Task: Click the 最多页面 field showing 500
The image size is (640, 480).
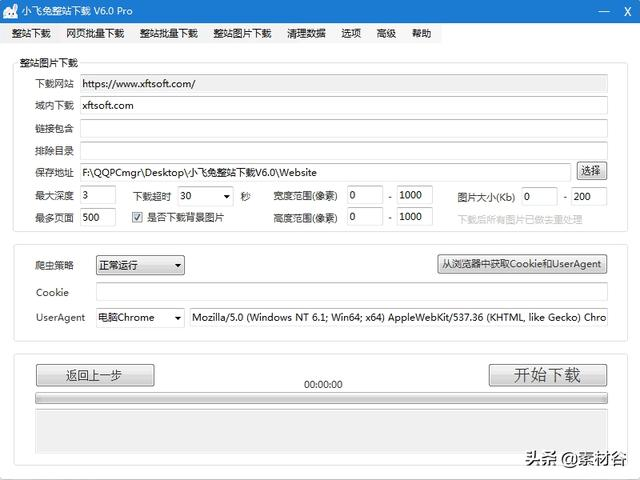Action: click(x=98, y=217)
